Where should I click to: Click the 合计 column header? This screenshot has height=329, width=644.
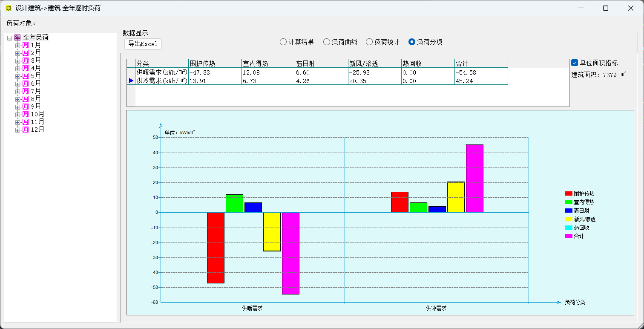pyautogui.click(x=480, y=63)
